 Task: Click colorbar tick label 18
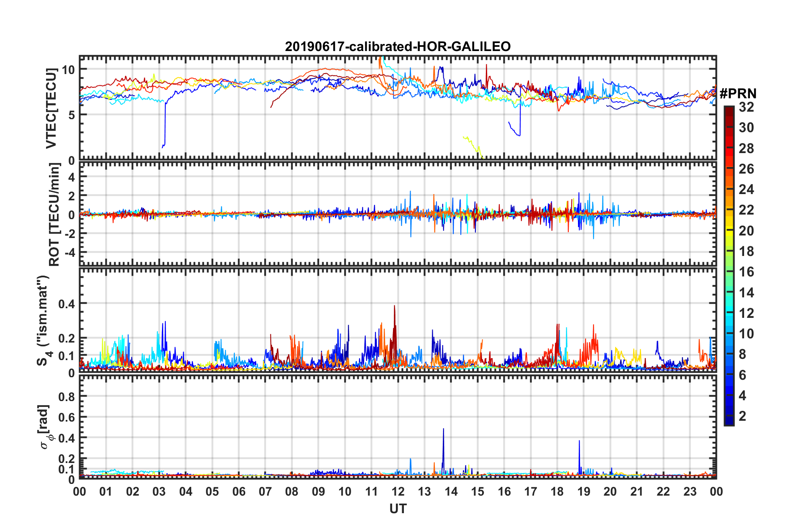(746, 251)
